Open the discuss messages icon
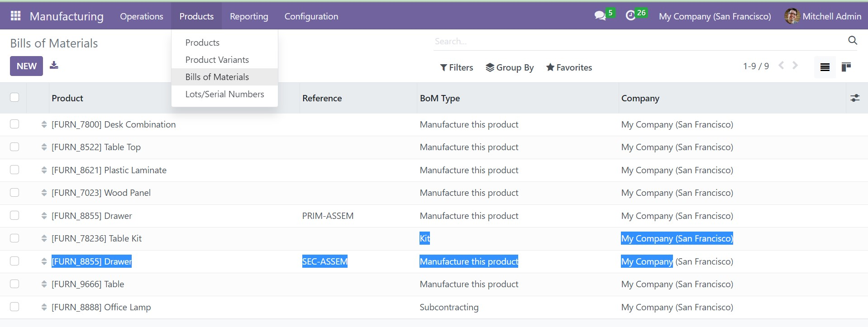 [600, 16]
